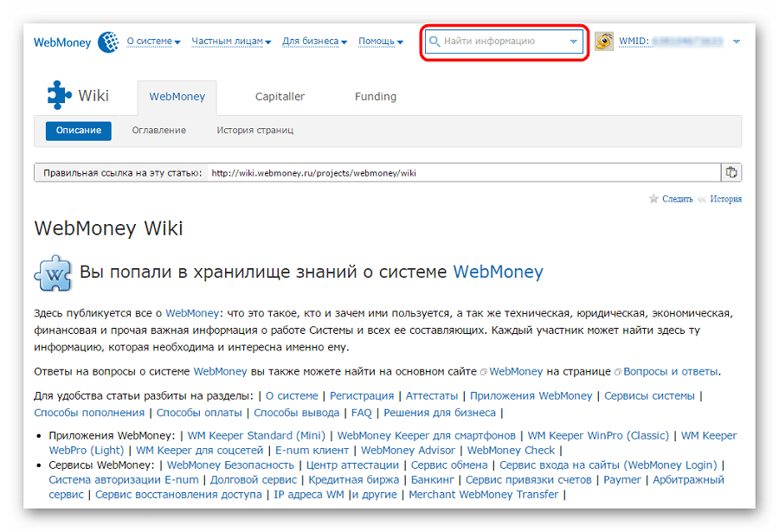Click the article URL text field
779x532 pixels.
(x=465, y=173)
